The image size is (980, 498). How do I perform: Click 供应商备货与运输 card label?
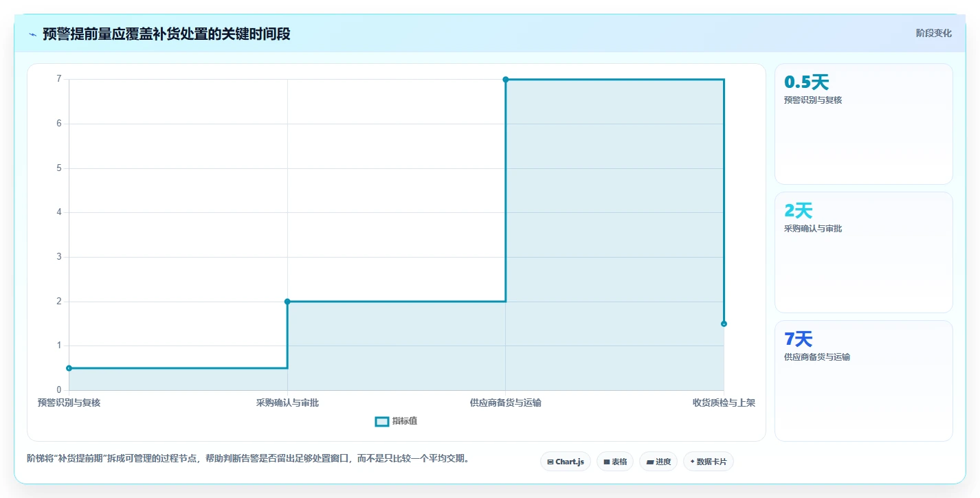pos(817,357)
